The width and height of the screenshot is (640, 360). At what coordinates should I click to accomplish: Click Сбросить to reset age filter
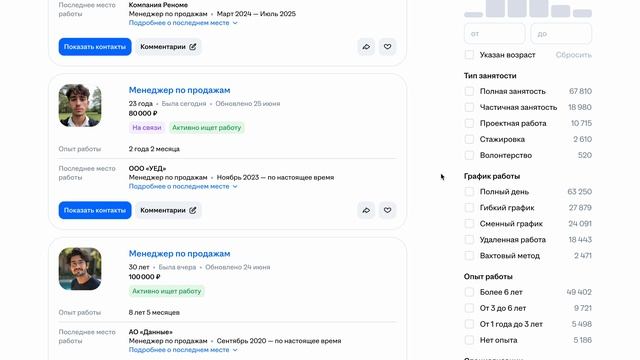[x=573, y=55]
